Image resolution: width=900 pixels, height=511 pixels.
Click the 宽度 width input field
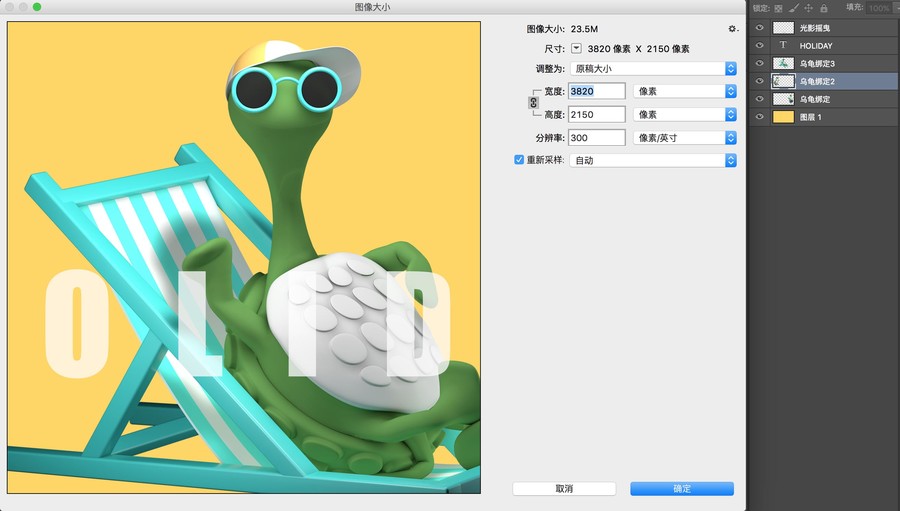pyautogui.click(x=596, y=91)
